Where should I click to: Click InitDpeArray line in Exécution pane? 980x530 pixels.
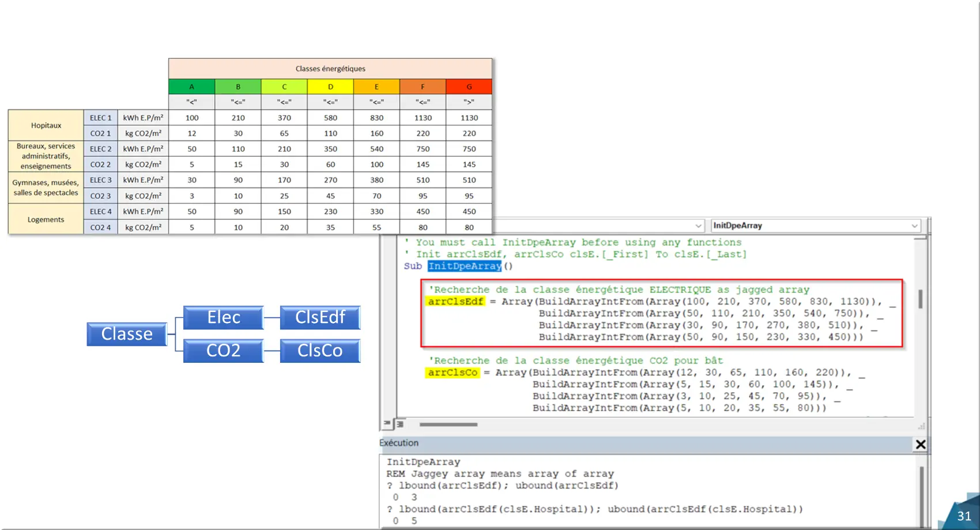pyautogui.click(x=423, y=462)
